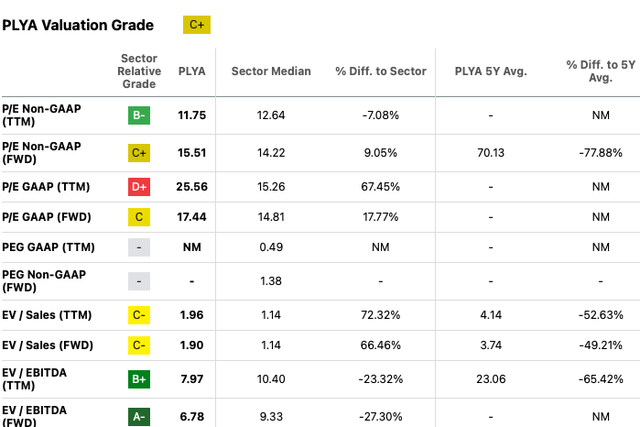
Task: Select the C+ grade badge for P/E Non-GAAP (FWD)
Action: (139, 153)
